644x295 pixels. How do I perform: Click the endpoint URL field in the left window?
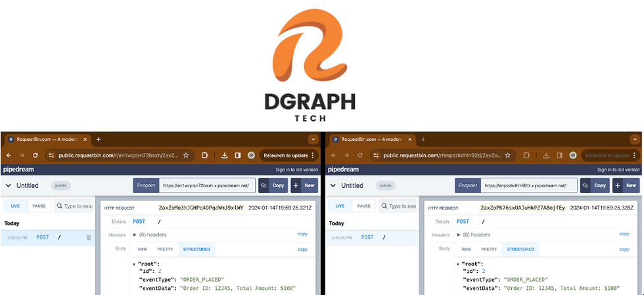click(208, 185)
